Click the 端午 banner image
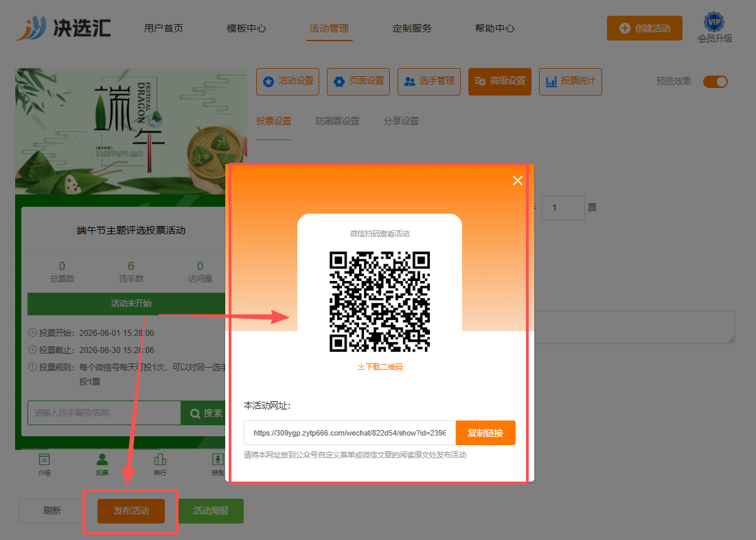756x540 pixels. point(130,131)
